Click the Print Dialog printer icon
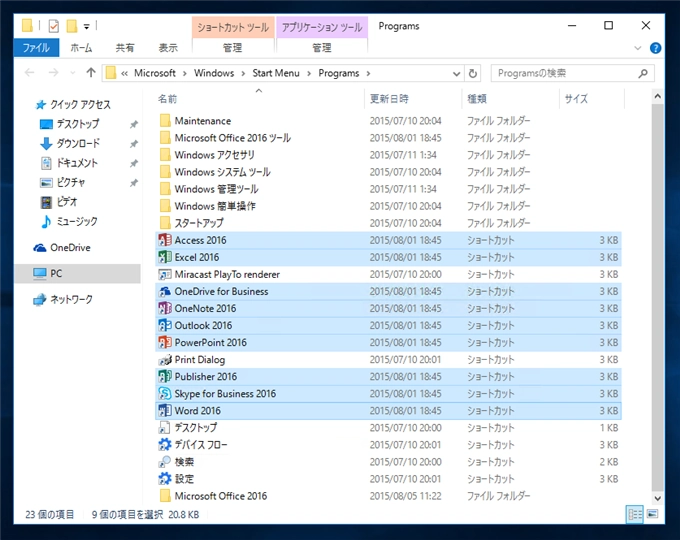The height and width of the screenshot is (540, 680). (165, 360)
